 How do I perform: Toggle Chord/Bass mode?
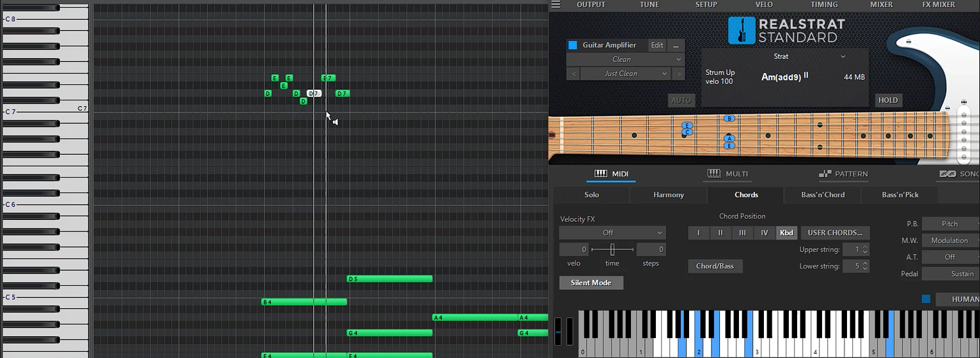[x=715, y=266]
